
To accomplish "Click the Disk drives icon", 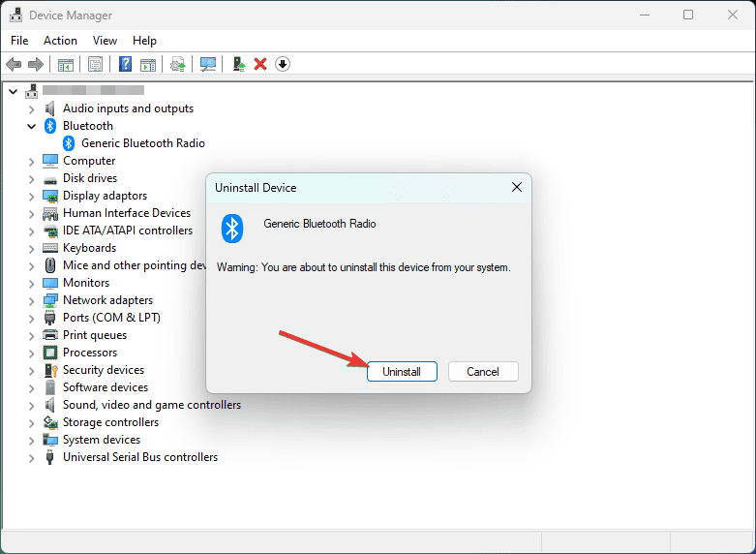I will (x=50, y=179).
